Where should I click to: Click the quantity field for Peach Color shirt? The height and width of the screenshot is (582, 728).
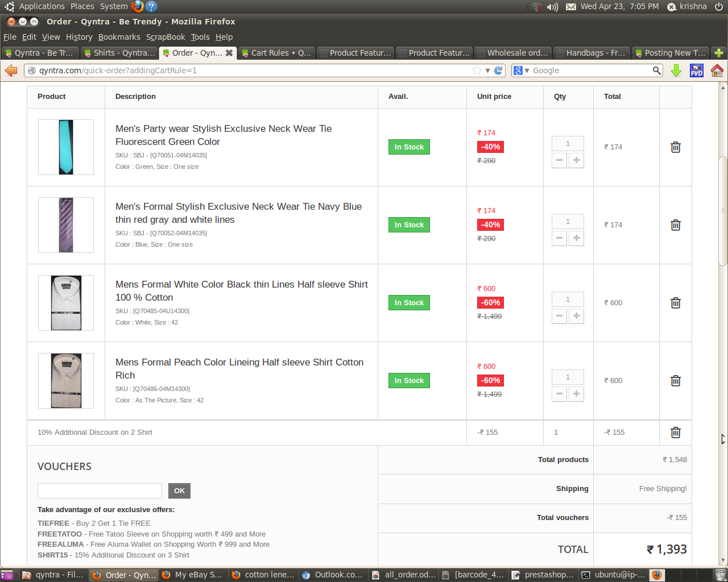click(x=568, y=377)
